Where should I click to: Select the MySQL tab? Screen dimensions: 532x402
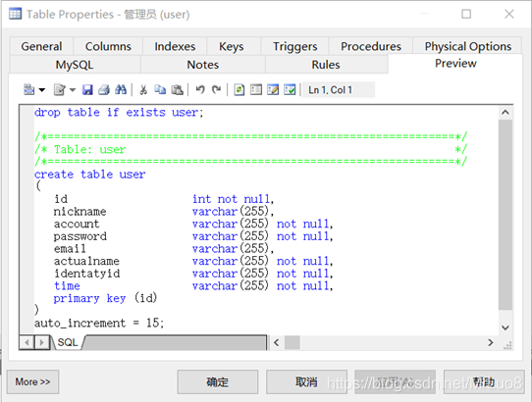(75, 65)
